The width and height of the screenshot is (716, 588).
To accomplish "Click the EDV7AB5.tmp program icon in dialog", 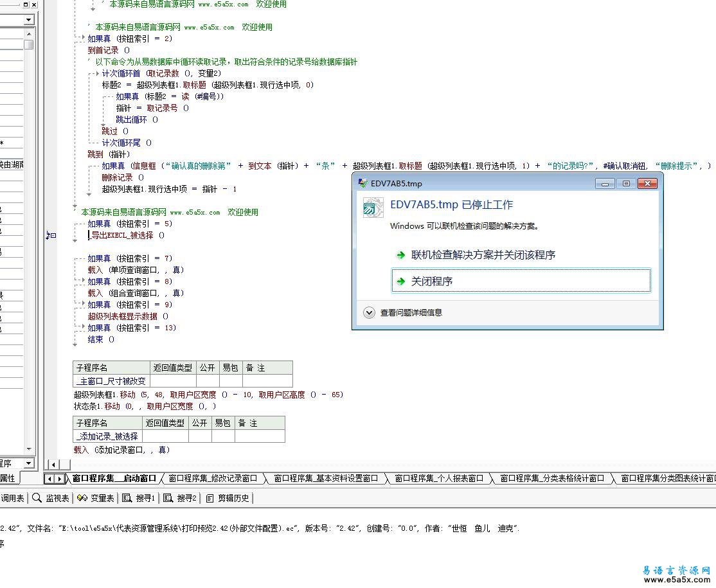I will tap(373, 208).
